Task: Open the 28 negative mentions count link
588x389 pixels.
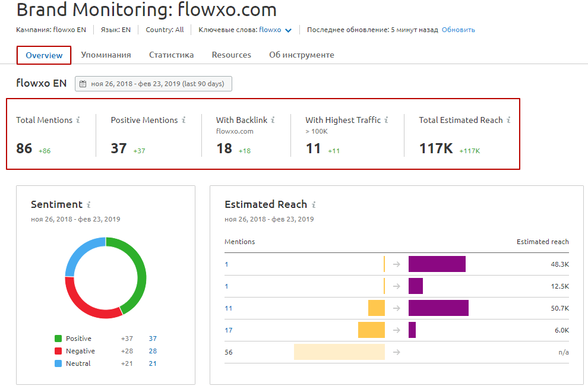Action: point(153,351)
